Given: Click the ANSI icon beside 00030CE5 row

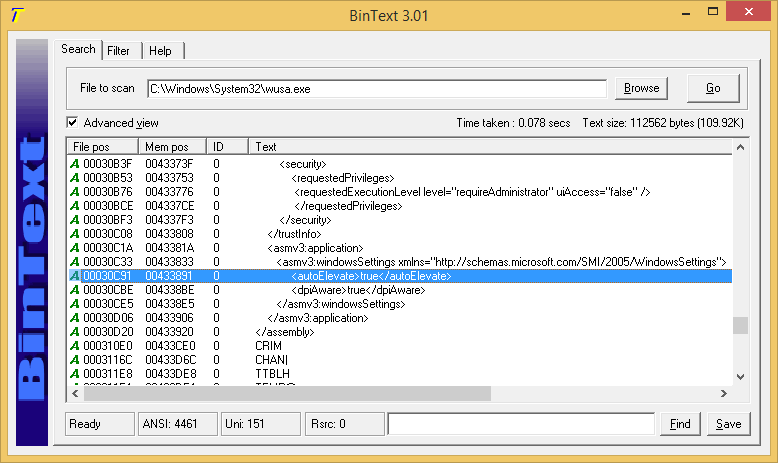Looking at the screenshot, I should point(74,304).
